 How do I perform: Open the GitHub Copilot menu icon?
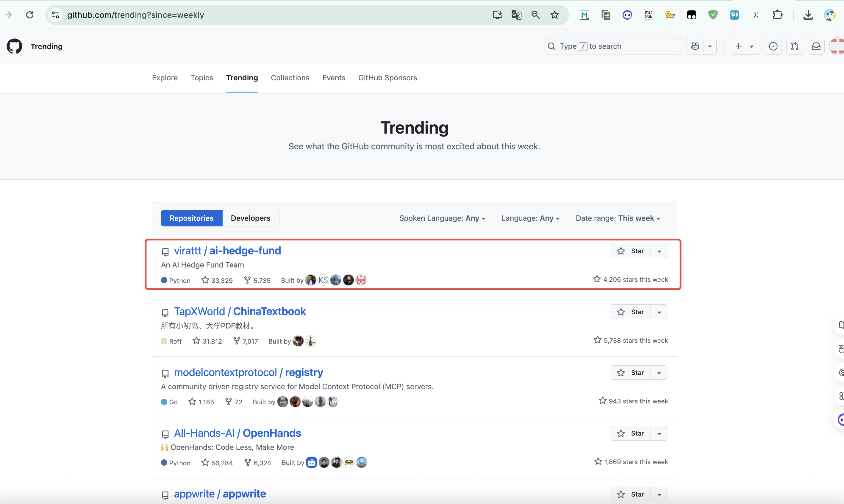click(695, 46)
